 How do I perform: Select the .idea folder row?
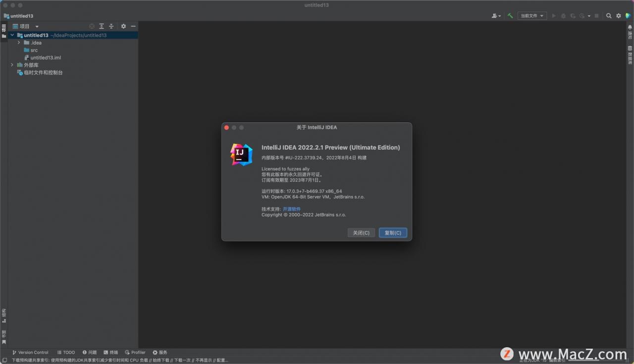[73, 43]
